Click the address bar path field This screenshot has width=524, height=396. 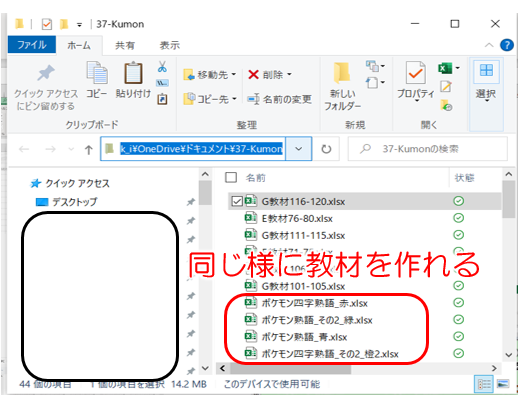(193, 149)
